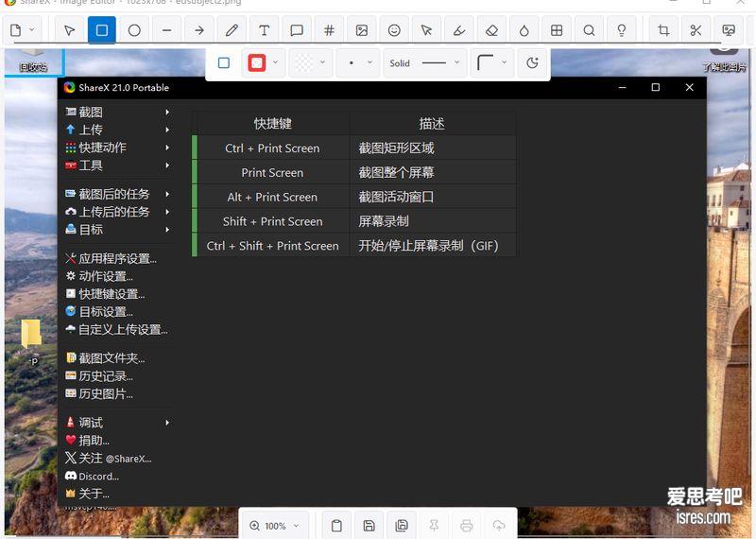Select the Line drawing tool
756x539 pixels.
pos(167,30)
